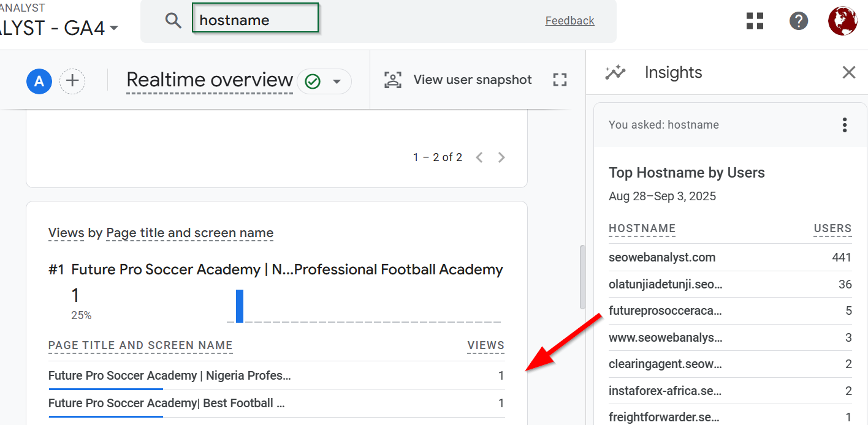The width and height of the screenshot is (868, 425).
Task: Open the Page title and screen name selector
Action: 190,233
